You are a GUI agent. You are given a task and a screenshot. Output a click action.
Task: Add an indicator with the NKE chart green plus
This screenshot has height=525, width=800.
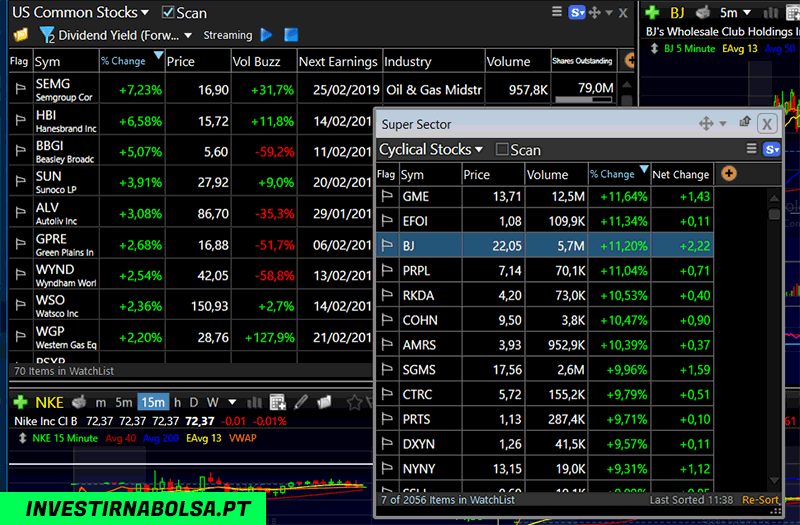[x=20, y=403]
